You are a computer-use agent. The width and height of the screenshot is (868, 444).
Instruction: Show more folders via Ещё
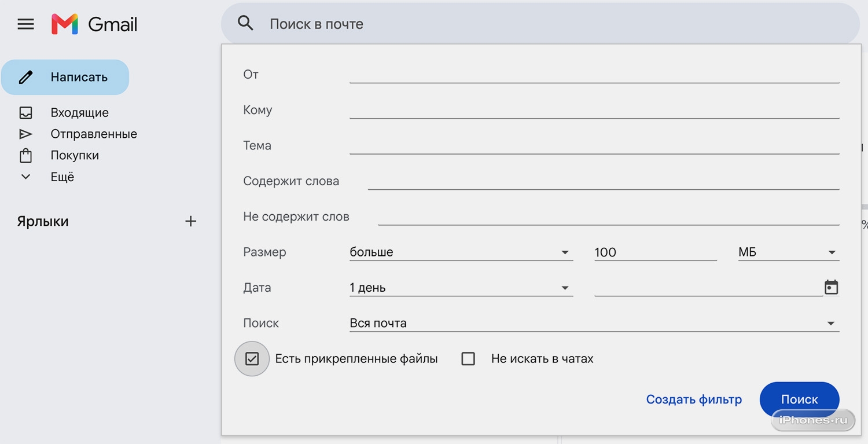(62, 177)
